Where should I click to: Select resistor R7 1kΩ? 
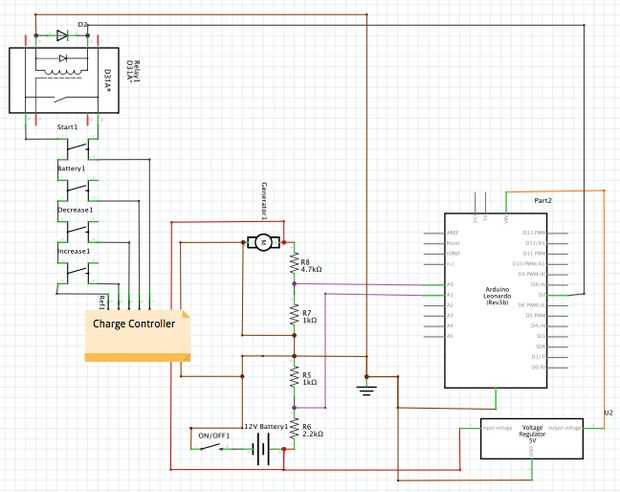tap(294, 315)
